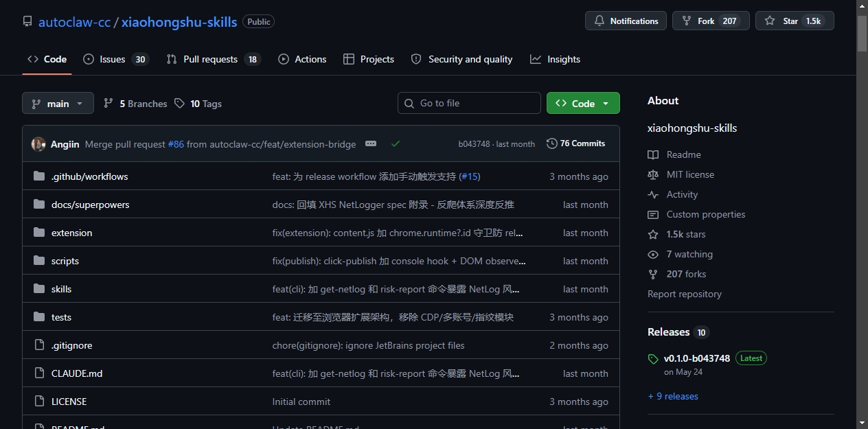The width and height of the screenshot is (868, 429).
Task: Click the Go to file search field
Action: 469,103
